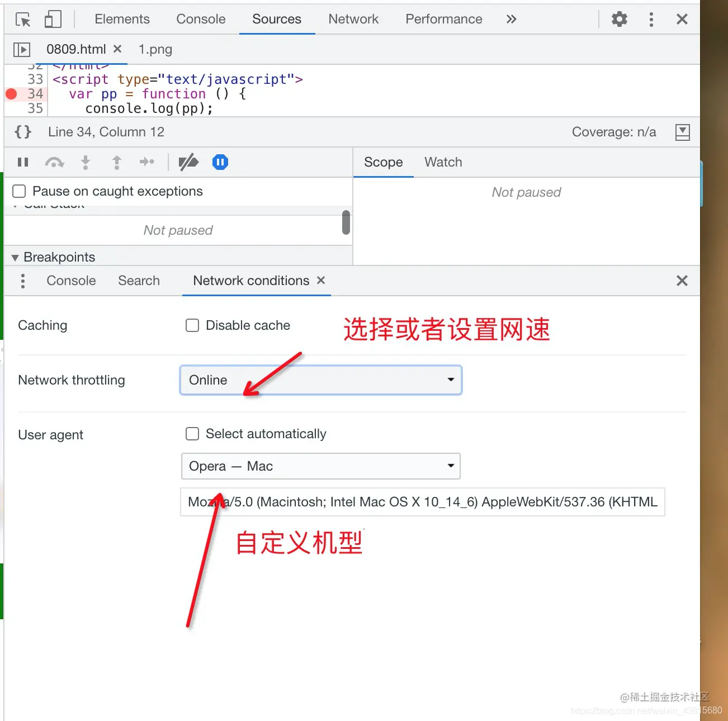Toggle pause on exceptions button
This screenshot has height=721, width=728.
click(220, 162)
